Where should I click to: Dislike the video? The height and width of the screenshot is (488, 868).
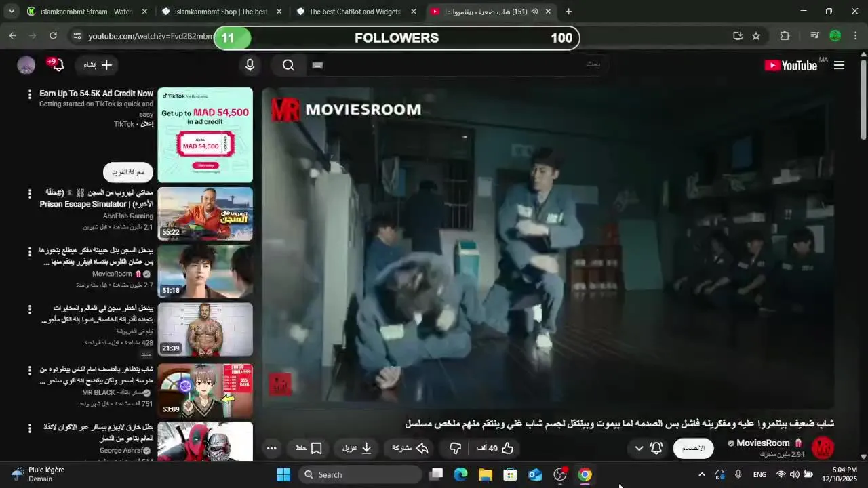coord(456,448)
